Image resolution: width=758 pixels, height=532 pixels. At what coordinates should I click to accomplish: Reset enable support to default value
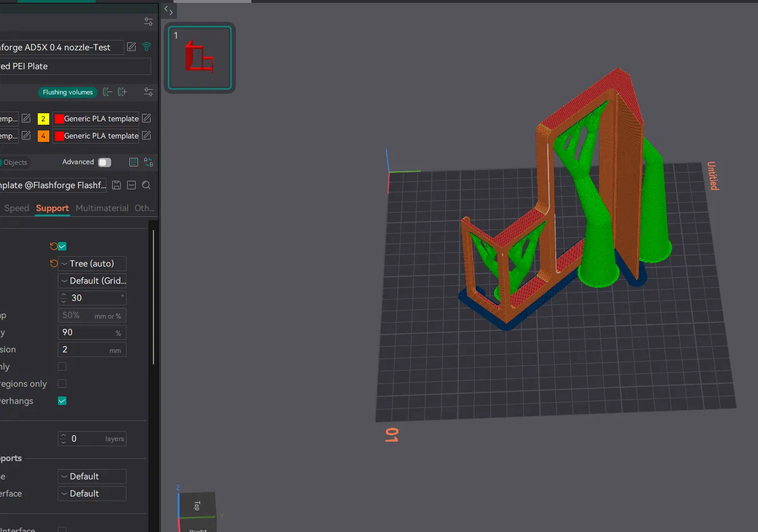pos(54,247)
